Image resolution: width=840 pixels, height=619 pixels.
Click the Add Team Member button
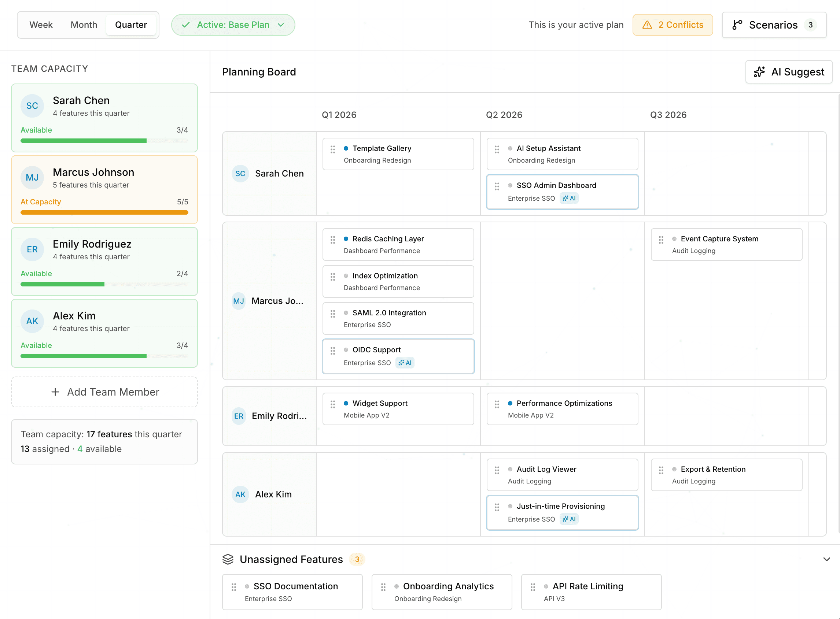[104, 392]
